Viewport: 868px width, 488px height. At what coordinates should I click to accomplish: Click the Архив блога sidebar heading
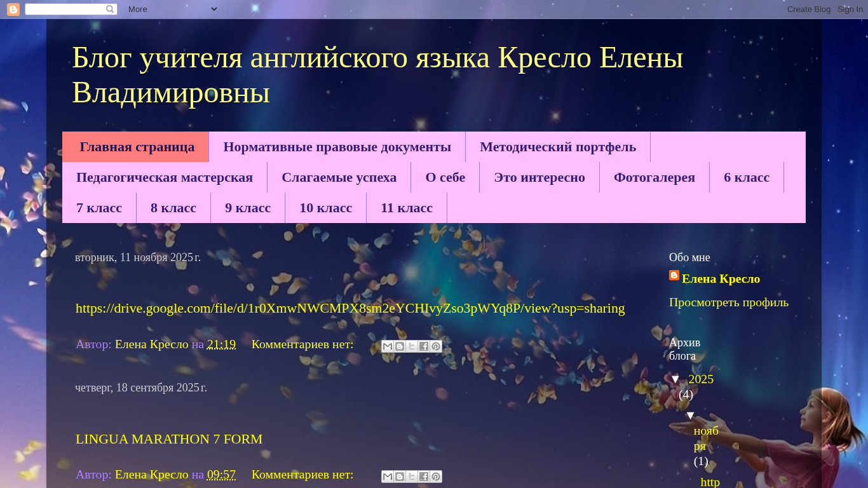tap(685, 349)
